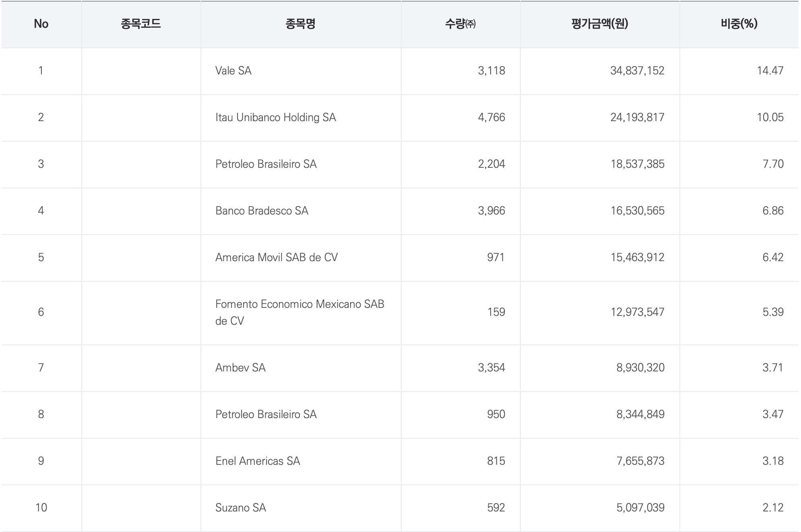
Task: Click valuation 18,537,385
Action: tap(638, 164)
